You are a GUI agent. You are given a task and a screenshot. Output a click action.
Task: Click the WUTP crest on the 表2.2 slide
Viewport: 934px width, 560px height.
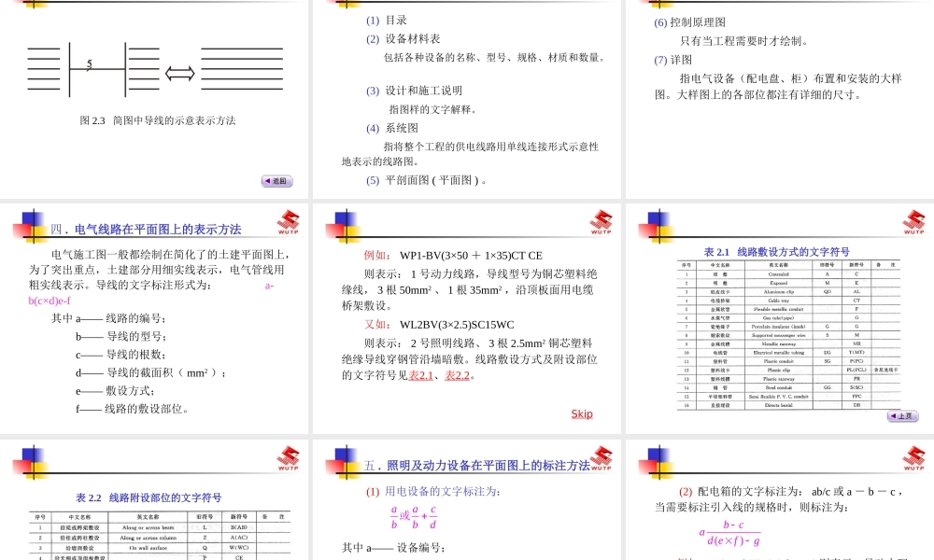(287, 459)
